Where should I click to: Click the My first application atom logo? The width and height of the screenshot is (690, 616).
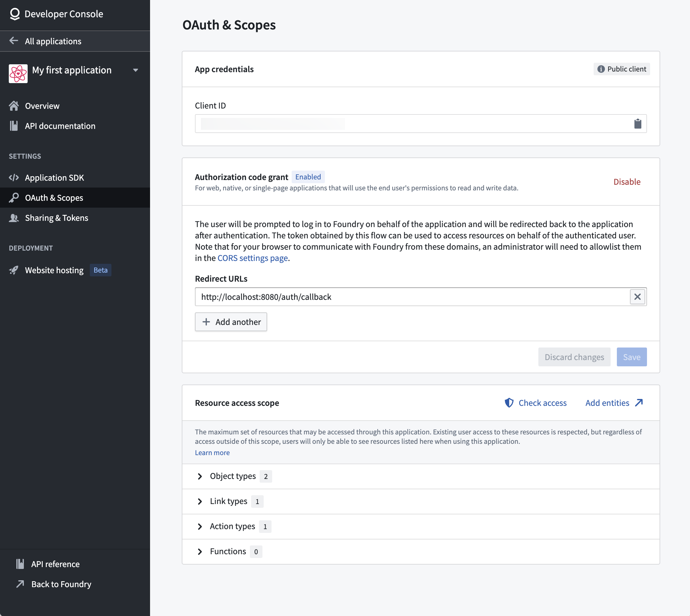(18, 73)
